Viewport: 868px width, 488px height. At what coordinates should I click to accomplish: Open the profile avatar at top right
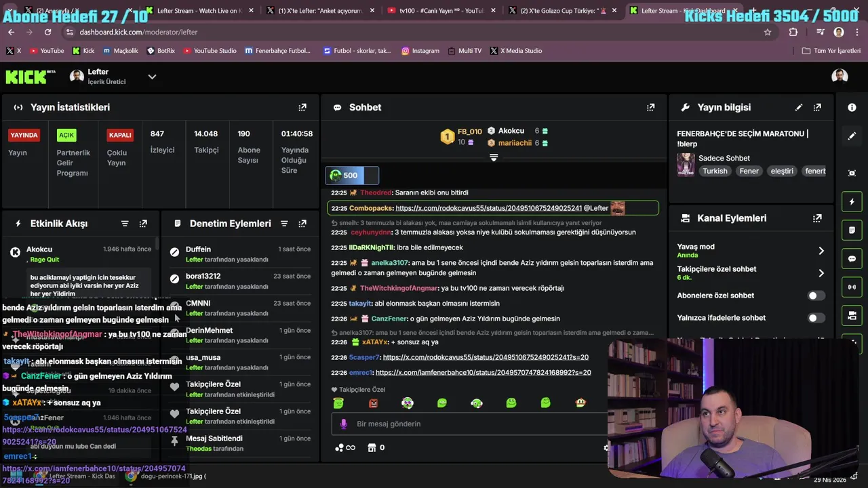(840, 76)
